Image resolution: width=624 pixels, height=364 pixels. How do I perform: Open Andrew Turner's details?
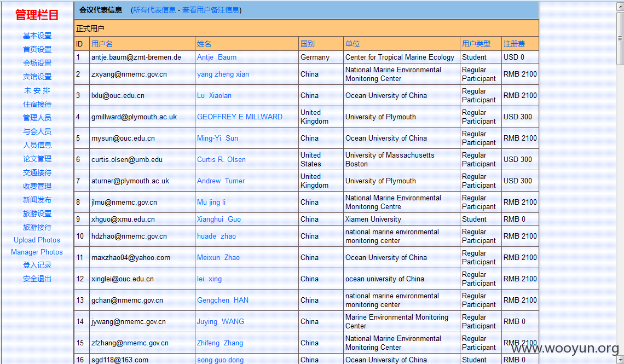[x=221, y=181]
